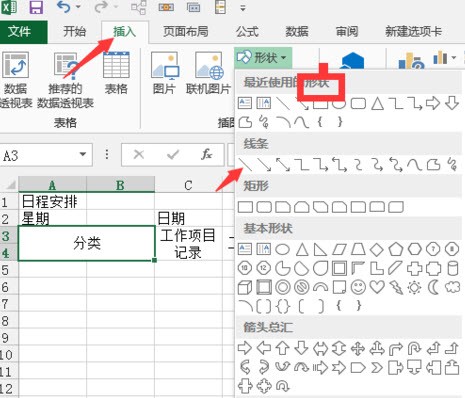The width and height of the screenshot is (465, 398).
Task: Select row 8 header
Action: 9,321
